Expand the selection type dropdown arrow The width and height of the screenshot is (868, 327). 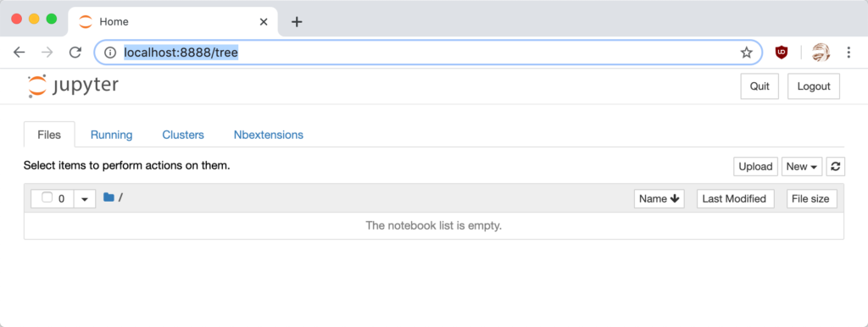click(85, 198)
